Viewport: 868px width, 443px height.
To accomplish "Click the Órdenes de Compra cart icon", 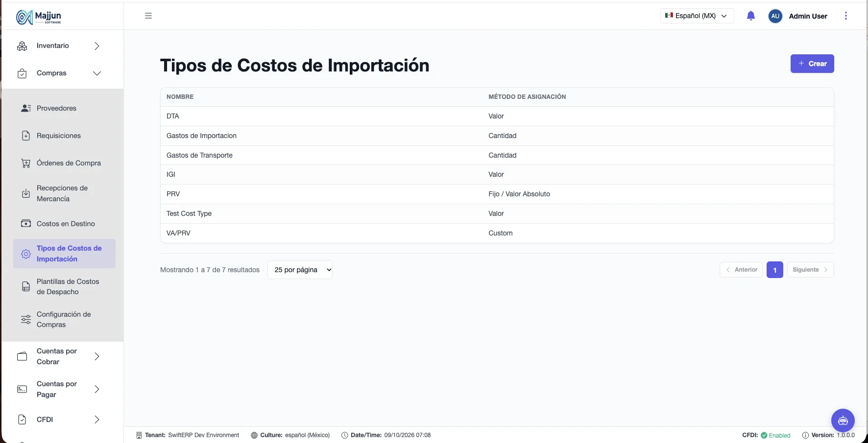I will [26, 163].
